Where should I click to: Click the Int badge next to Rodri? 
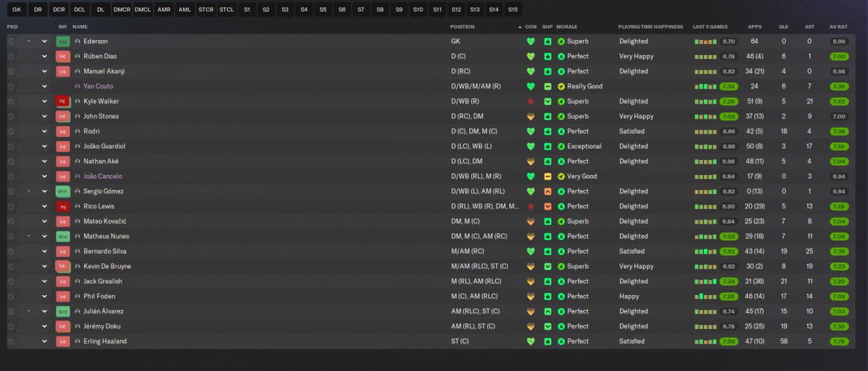63,132
